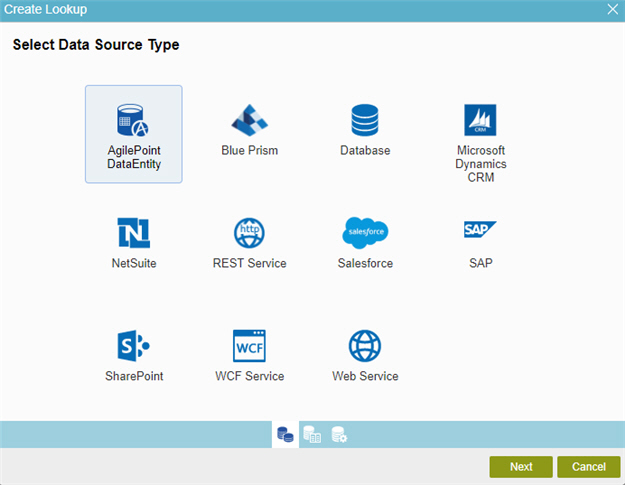Viewport: 625px width, 485px height.
Task: Choose the SAP data source
Action: point(480,244)
